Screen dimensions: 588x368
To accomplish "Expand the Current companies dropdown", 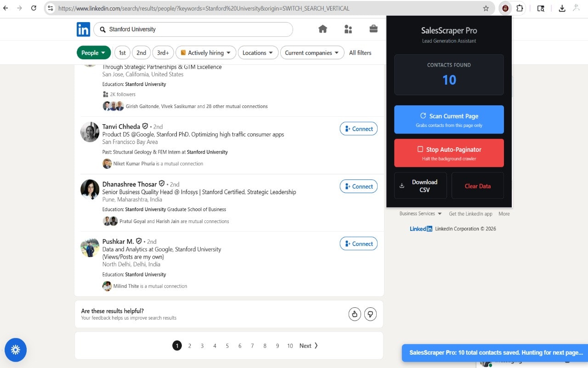I will [x=312, y=53].
